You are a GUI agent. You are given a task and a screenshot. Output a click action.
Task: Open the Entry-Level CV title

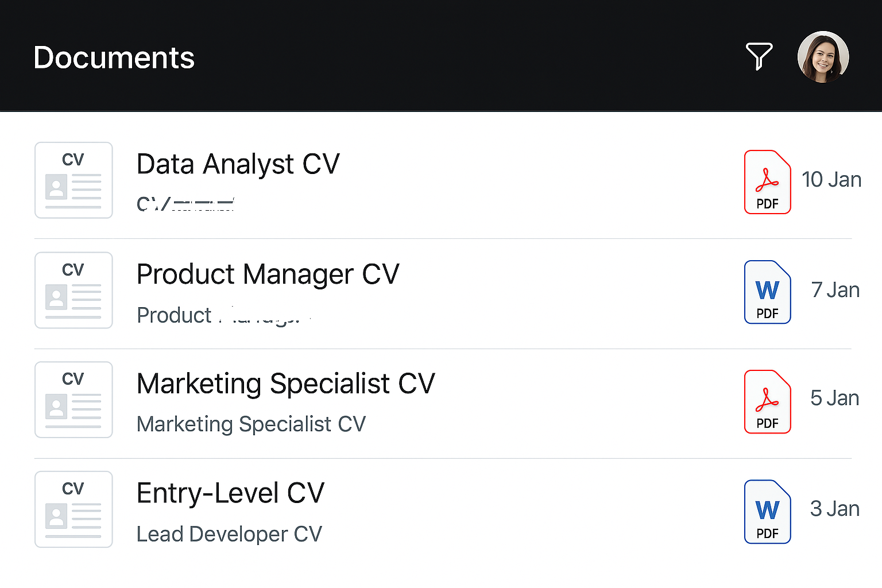point(230,493)
